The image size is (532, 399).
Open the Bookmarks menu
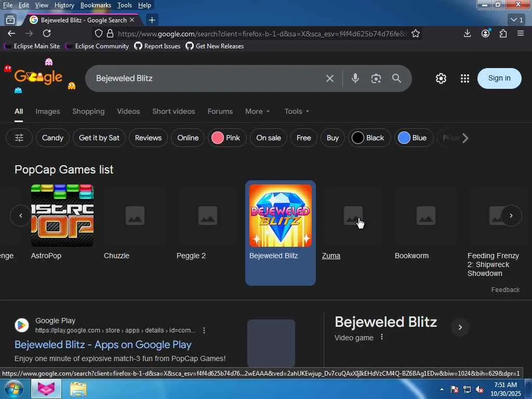96,5
